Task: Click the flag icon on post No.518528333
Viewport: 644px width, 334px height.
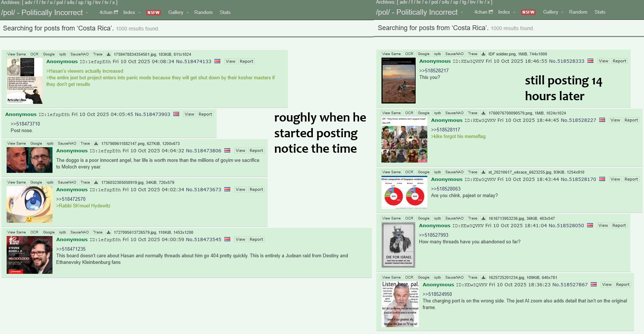Action: point(590,61)
